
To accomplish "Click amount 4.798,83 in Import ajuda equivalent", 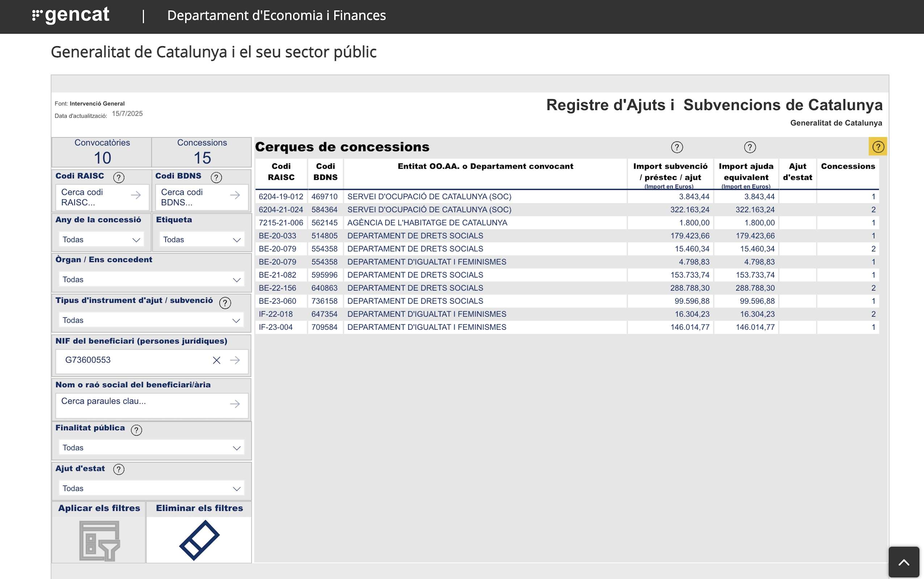I will pos(759,262).
